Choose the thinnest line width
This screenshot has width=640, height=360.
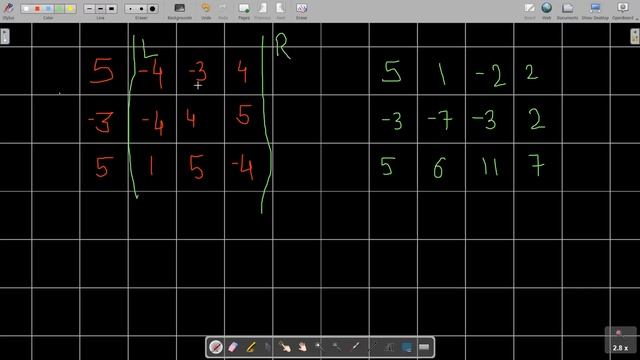coord(89,9)
